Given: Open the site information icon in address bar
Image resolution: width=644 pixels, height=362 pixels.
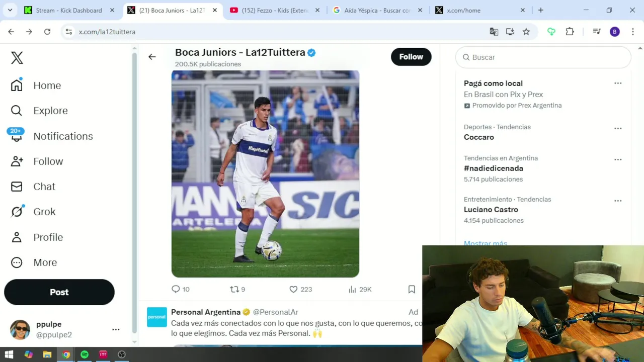Looking at the screenshot, I should click(69, 32).
